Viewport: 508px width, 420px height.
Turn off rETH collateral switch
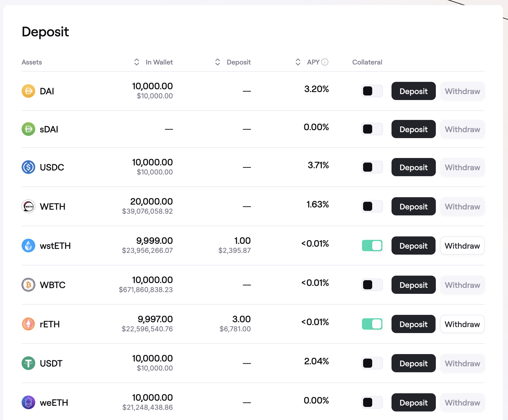pyautogui.click(x=372, y=324)
